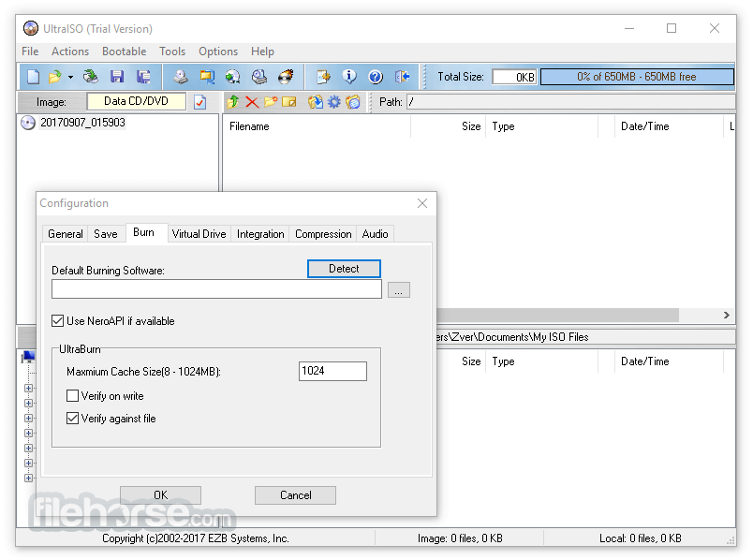Open the Bootable menu

click(x=124, y=52)
